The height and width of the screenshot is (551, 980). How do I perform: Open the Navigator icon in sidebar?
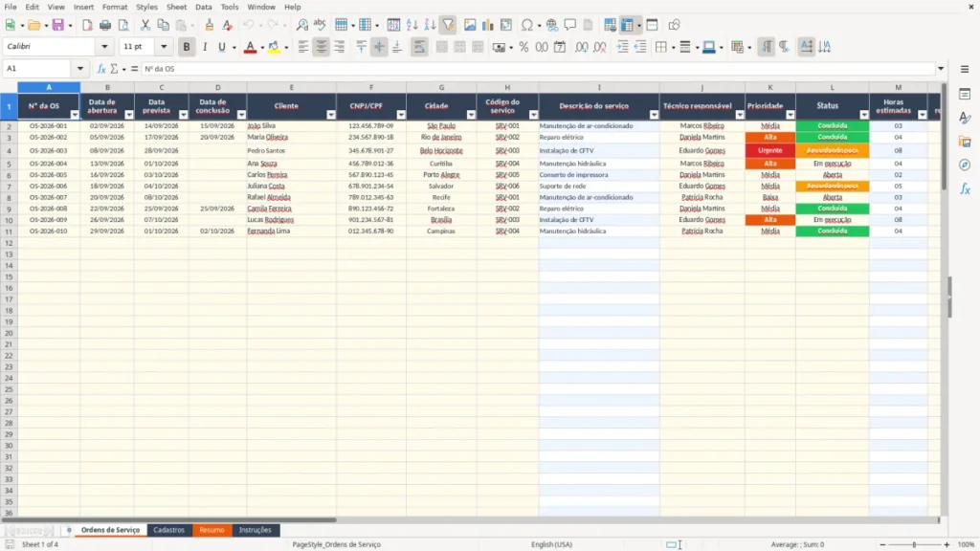tap(965, 165)
